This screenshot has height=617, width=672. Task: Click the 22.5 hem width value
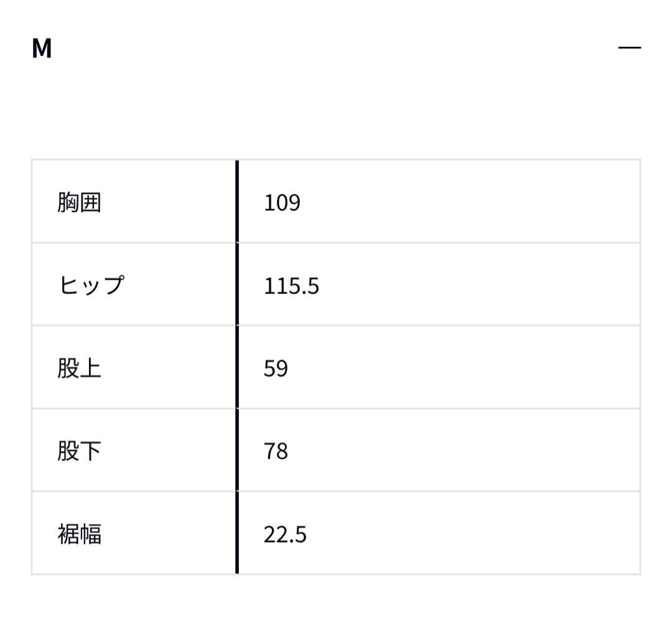tap(286, 534)
